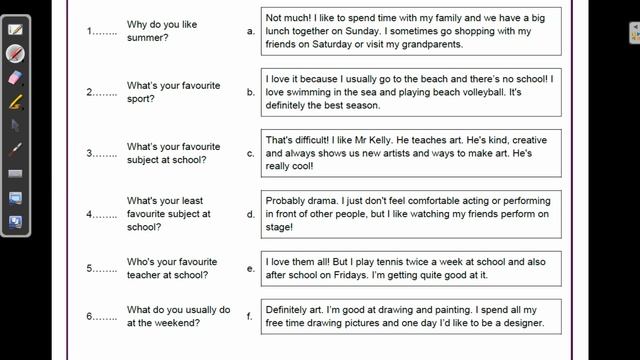Click the bottom blue desktop mode icon
Viewport: 640px width, 360px height.
(16, 222)
